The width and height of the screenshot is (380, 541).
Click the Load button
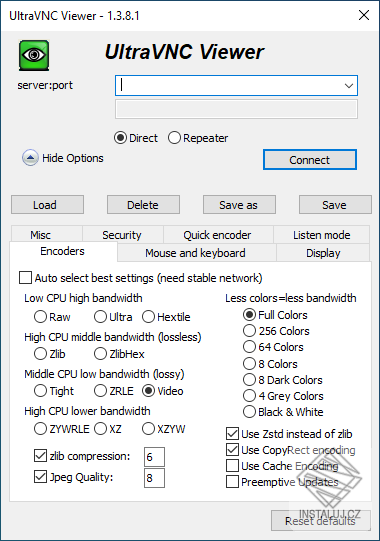47,205
